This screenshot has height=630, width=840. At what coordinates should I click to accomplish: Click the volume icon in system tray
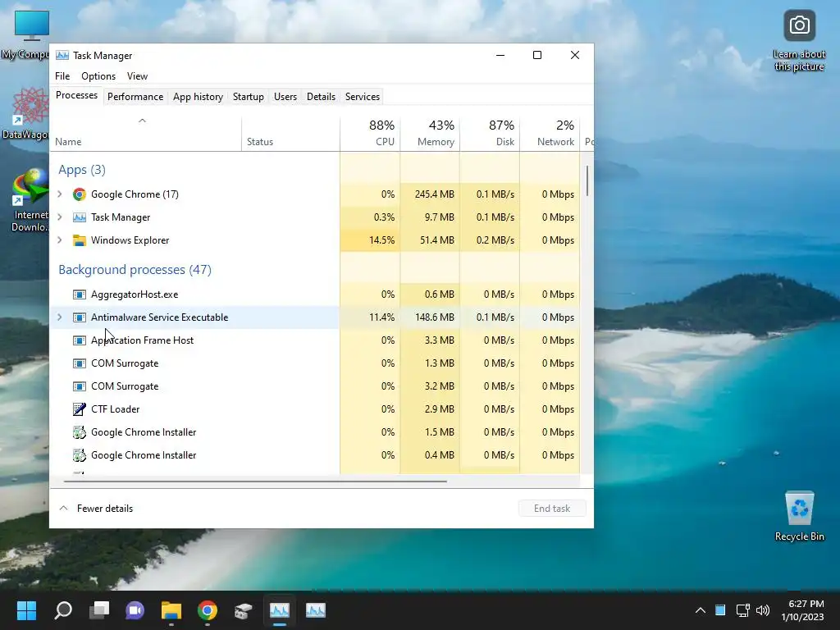tap(763, 610)
